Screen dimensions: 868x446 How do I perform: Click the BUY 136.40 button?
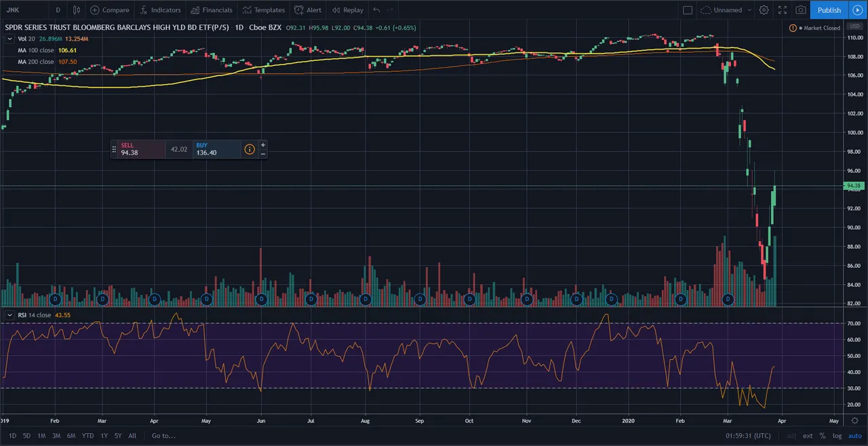pos(216,149)
